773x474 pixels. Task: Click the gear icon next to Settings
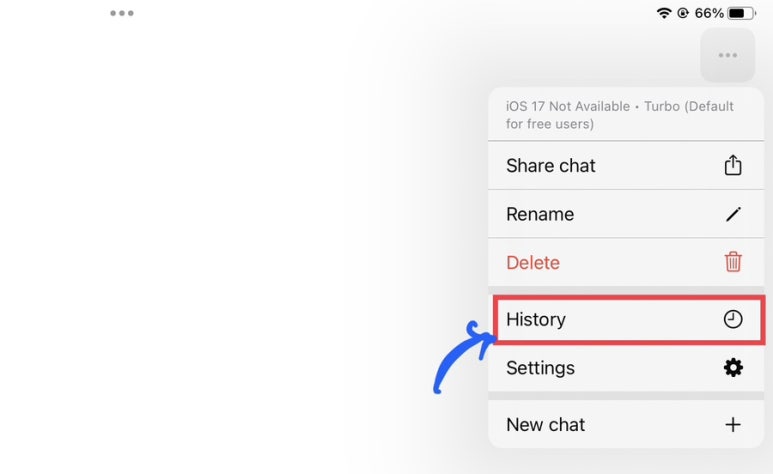point(733,367)
